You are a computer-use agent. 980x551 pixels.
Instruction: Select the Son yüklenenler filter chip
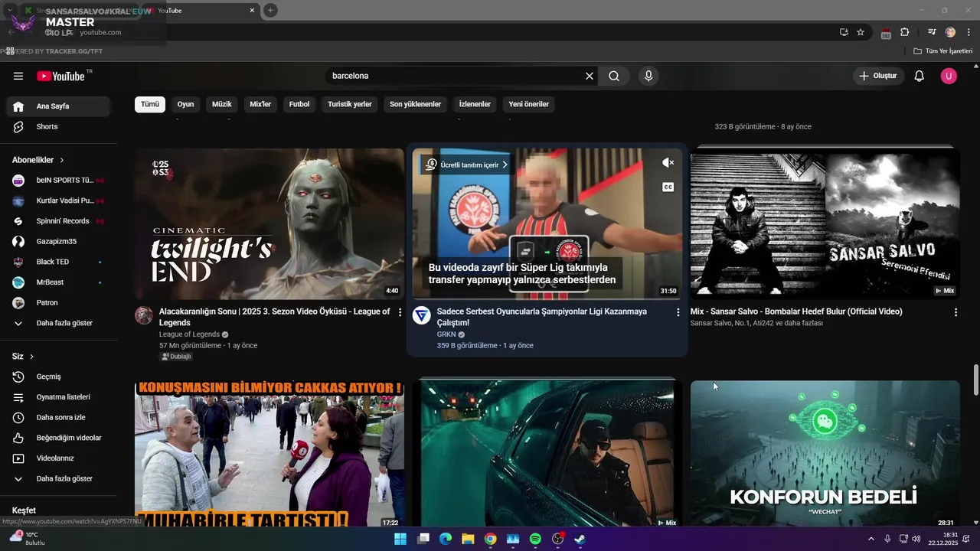tap(415, 104)
